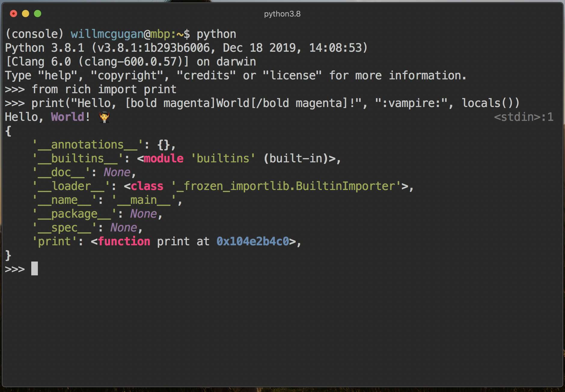Click '(console)' virtualenv label
This screenshot has width=565, height=392.
[x=35, y=34]
